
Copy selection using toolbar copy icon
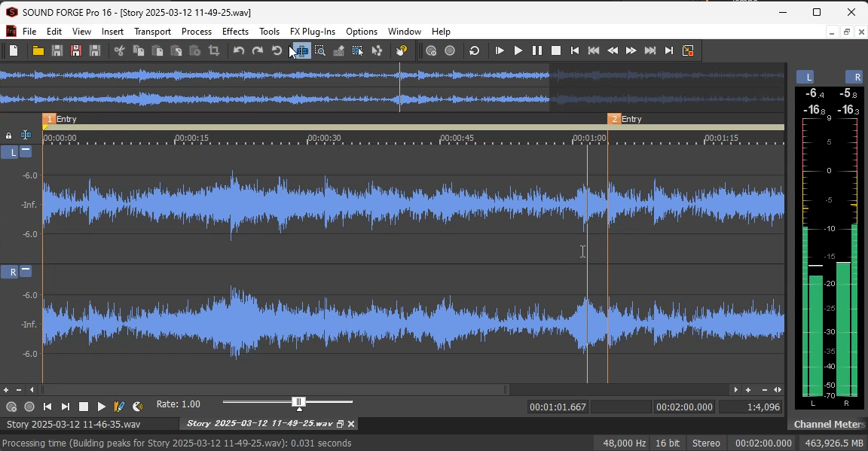[x=139, y=51]
